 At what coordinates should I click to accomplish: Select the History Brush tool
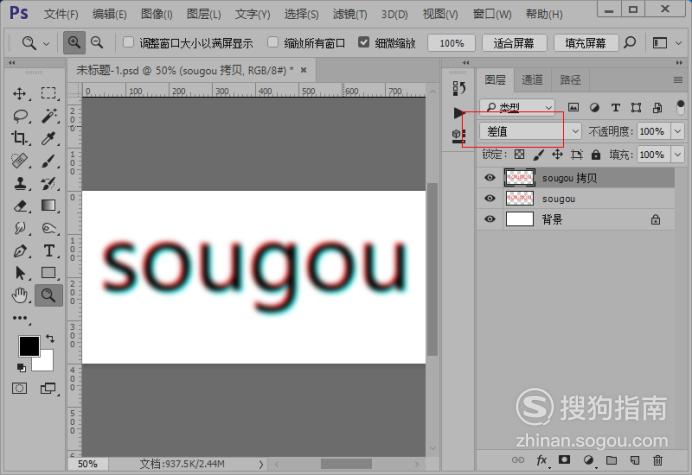click(x=49, y=183)
